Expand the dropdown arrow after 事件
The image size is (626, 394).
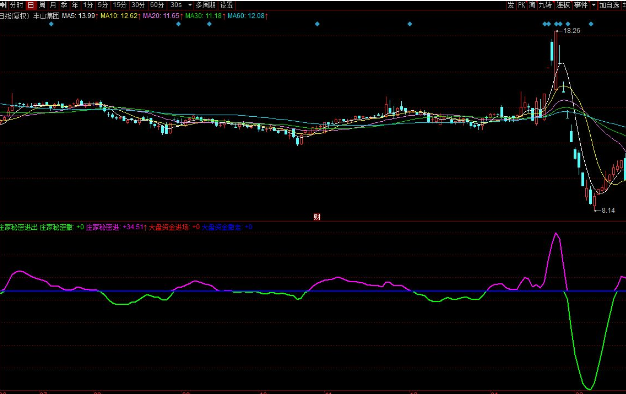coord(594,5)
